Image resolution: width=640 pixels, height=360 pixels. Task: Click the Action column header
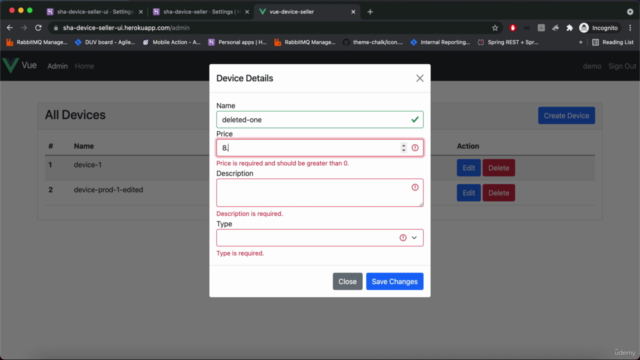click(x=468, y=146)
